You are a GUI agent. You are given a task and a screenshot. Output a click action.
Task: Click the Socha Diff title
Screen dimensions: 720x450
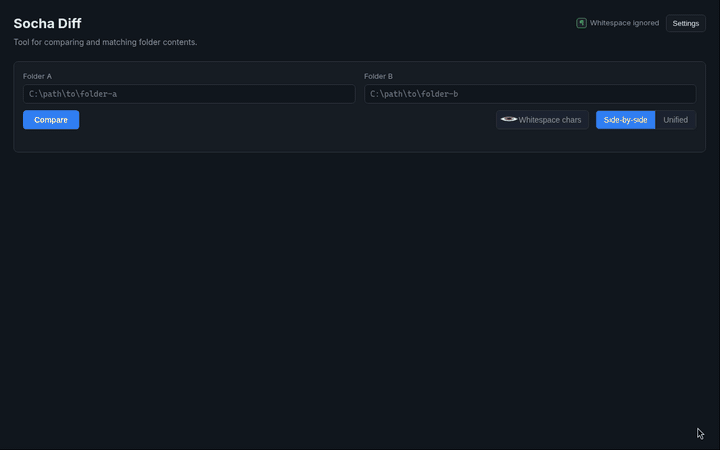[47, 23]
